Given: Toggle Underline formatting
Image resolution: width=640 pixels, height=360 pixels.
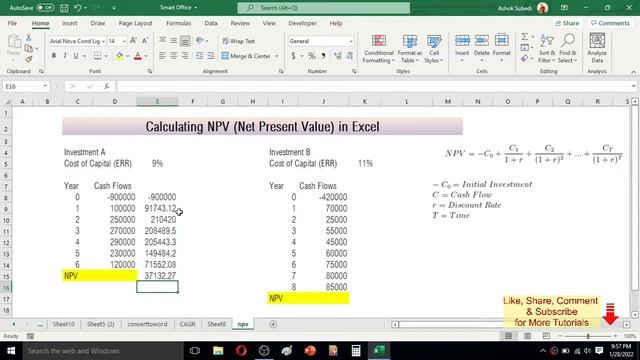Looking at the screenshot, I should 76,56.
